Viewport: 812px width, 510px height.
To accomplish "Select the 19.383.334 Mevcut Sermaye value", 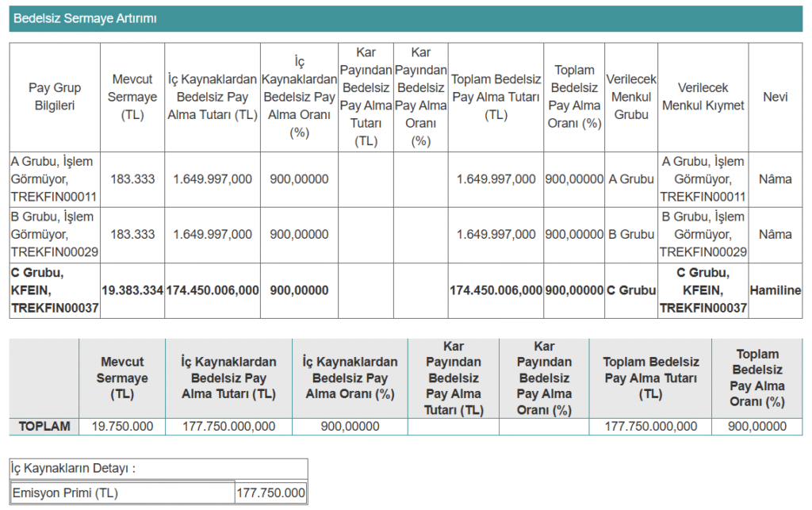I will (132, 290).
